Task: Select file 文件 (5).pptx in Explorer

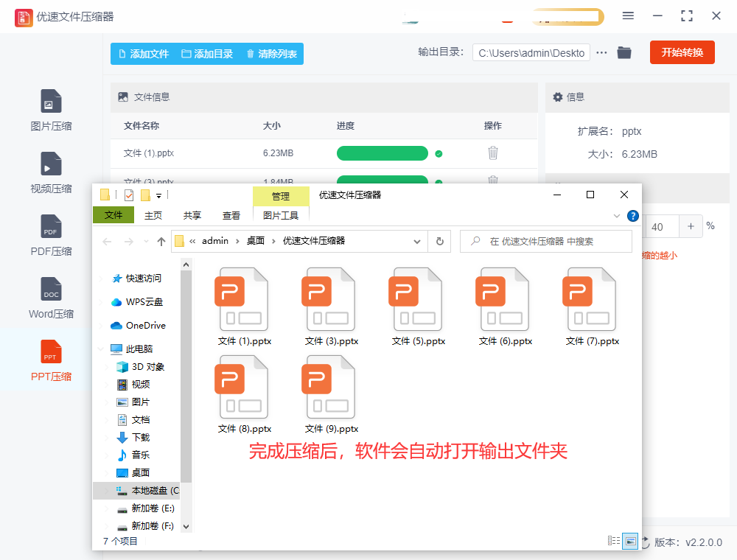Action: click(x=419, y=307)
